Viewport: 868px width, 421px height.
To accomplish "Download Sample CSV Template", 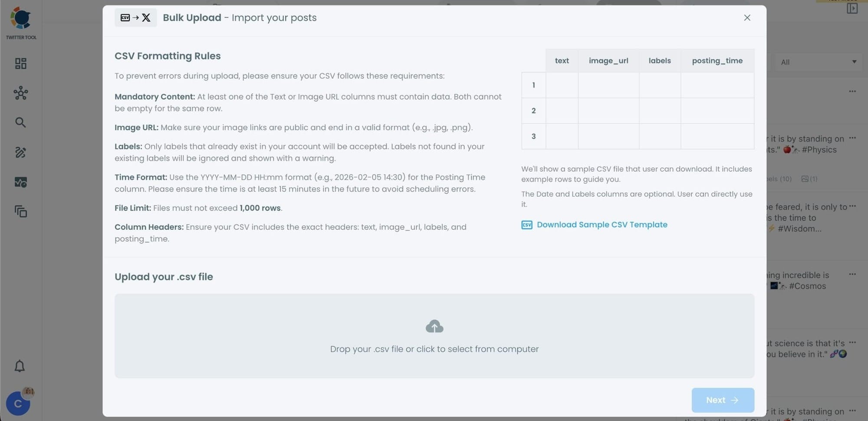I will (x=602, y=225).
